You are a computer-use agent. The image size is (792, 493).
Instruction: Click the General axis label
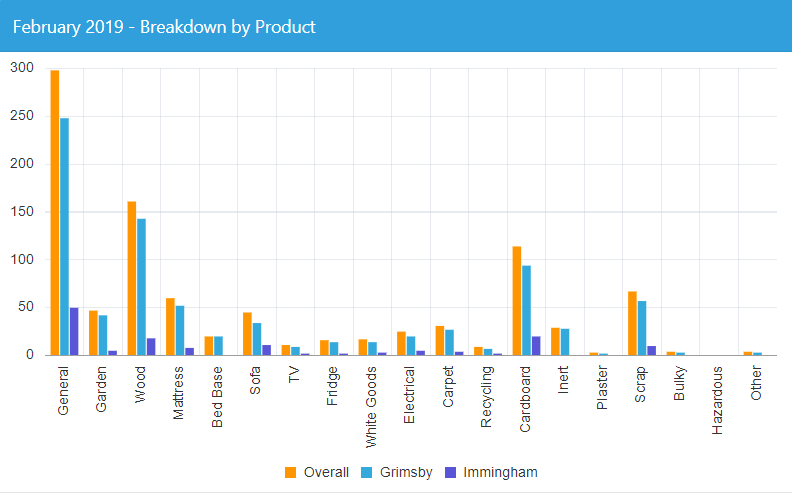[63, 391]
